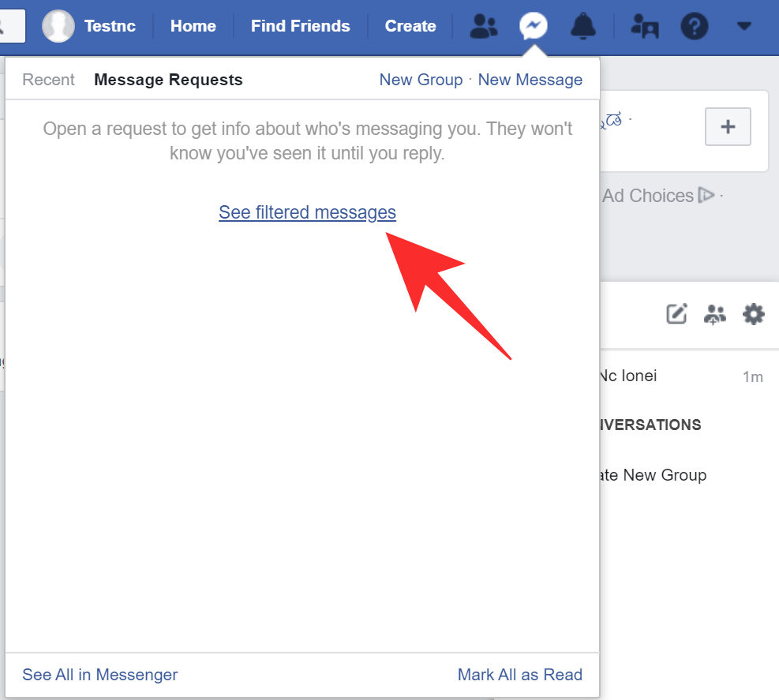Screen dimensions: 779x700
Task: Open the Friend Requests icon
Action: pos(483,26)
